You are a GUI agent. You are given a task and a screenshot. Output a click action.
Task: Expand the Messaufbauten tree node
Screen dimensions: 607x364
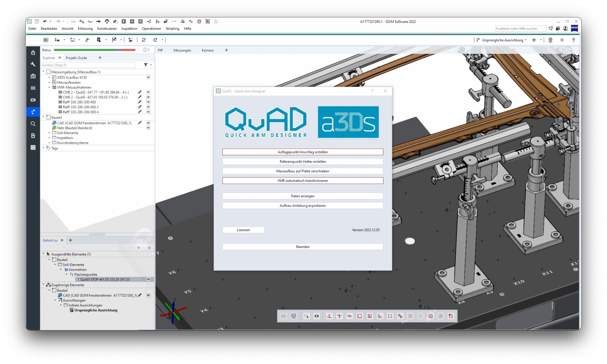pos(49,82)
